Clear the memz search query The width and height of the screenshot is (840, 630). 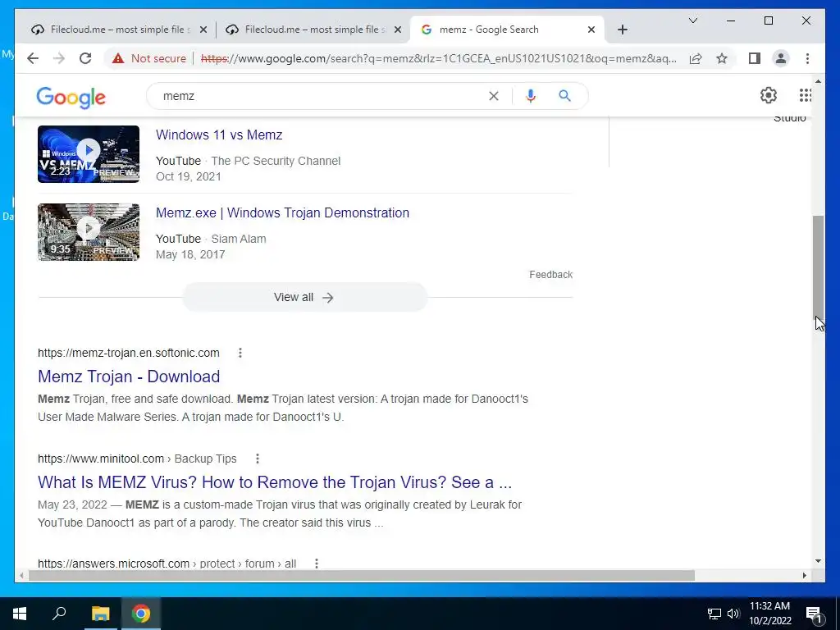coord(493,96)
